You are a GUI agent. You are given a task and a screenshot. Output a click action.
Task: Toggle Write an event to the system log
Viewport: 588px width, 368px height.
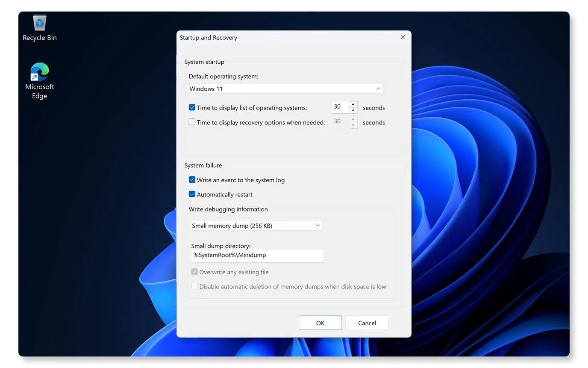pyautogui.click(x=192, y=180)
